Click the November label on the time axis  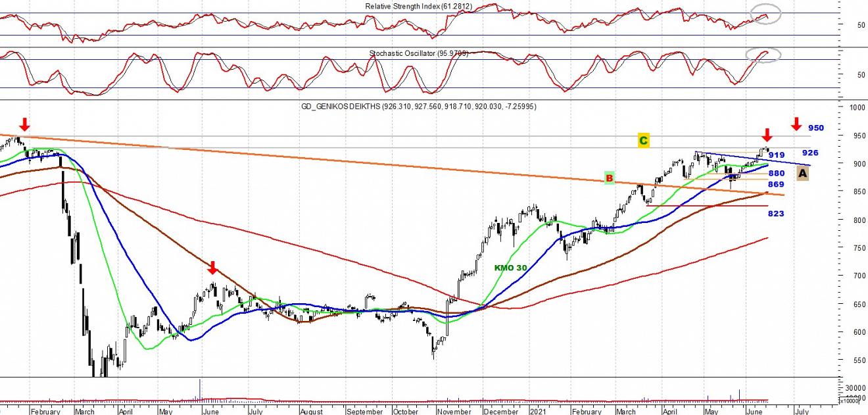tap(454, 411)
